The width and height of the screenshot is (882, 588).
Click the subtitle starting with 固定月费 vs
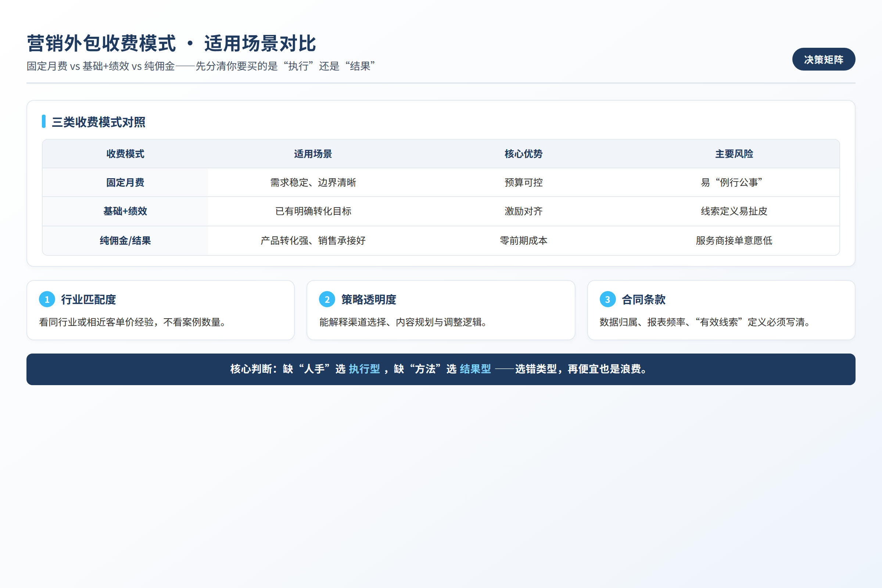click(201, 66)
